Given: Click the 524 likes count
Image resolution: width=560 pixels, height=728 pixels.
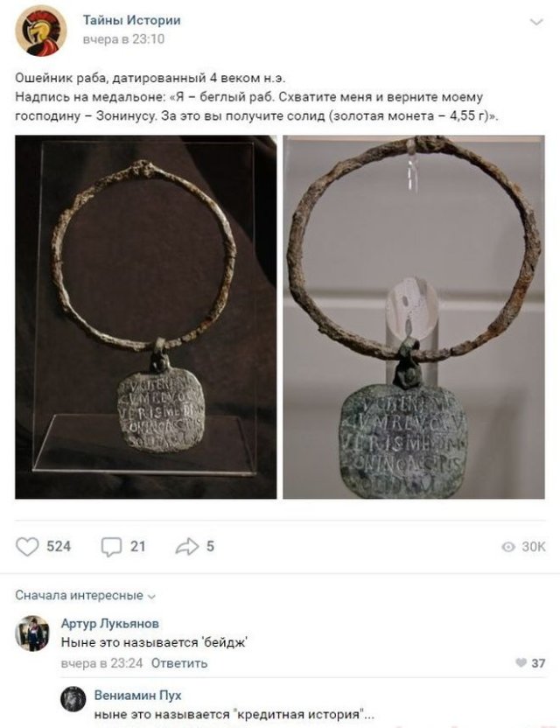Looking at the screenshot, I should tap(59, 547).
